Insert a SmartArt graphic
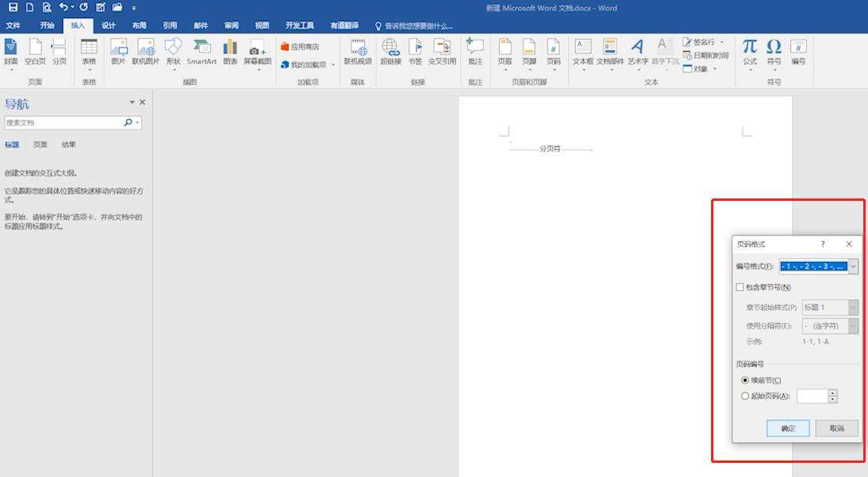Viewport: 868px width, 477px height. click(x=202, y=53)
